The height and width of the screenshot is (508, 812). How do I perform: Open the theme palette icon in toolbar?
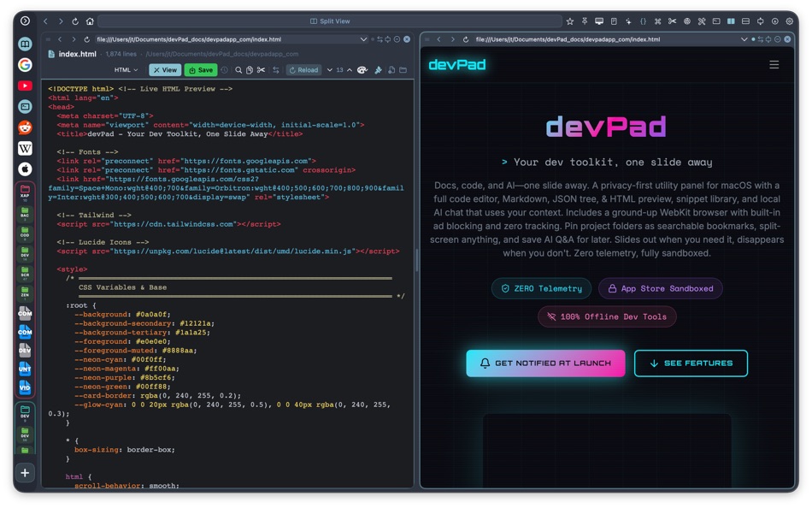[361, 69]
